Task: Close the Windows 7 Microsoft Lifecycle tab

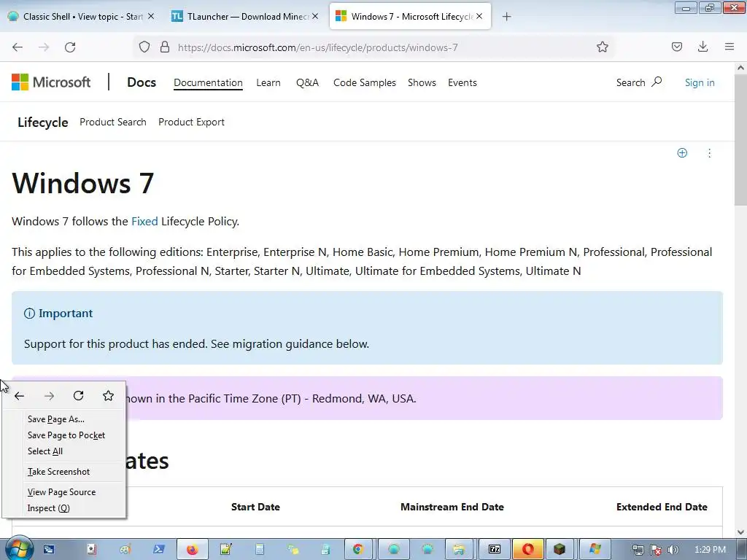Action: point(479,16)
